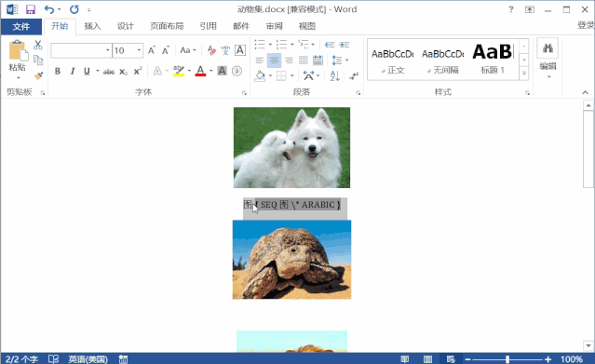Apply character shading icon

point(222,71)
